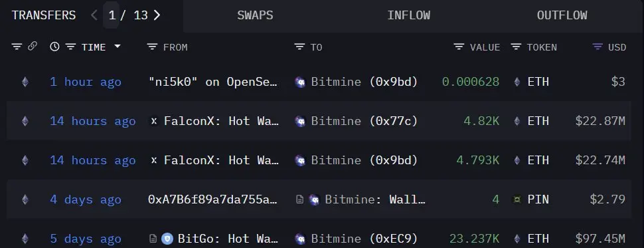Open the "ni5k0" on OpenSea sender link

(214, 82)
